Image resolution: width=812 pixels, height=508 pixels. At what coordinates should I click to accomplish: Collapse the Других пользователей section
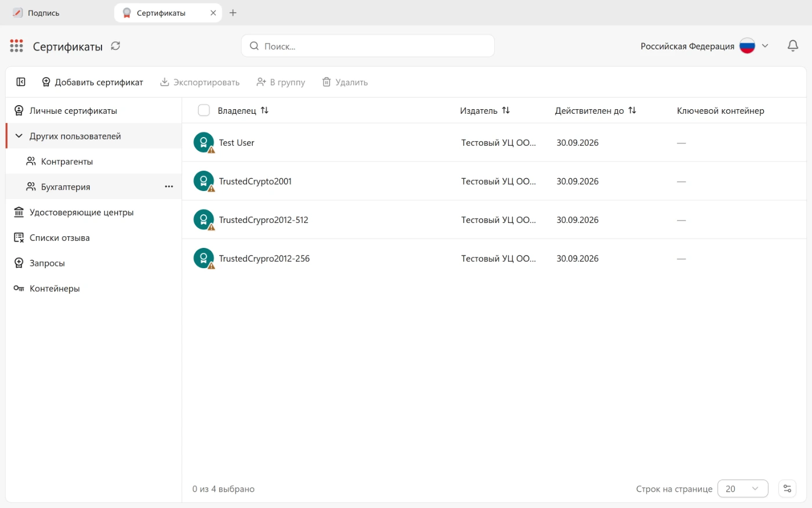point(19,136)
